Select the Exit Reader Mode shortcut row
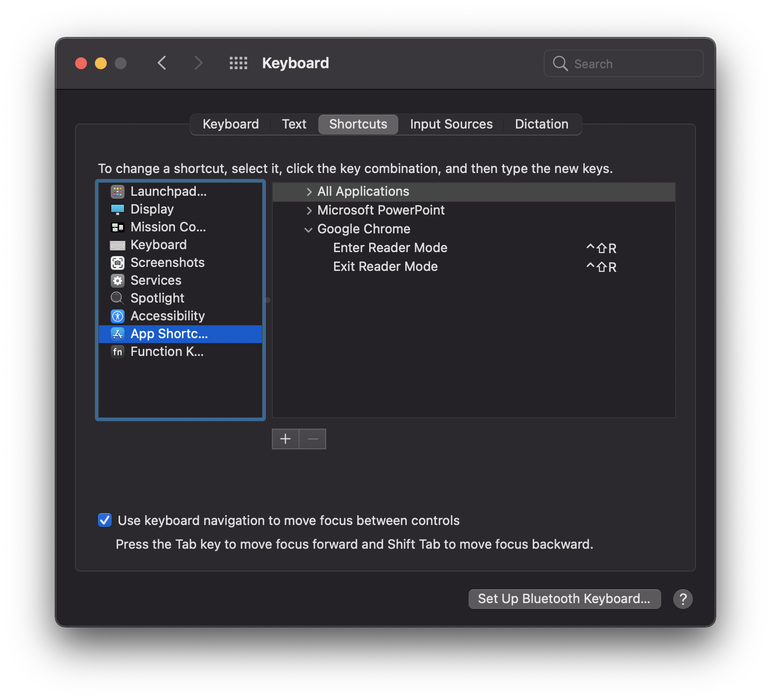The height and width of the screenshot is (700, 771). tap(474, 266)
